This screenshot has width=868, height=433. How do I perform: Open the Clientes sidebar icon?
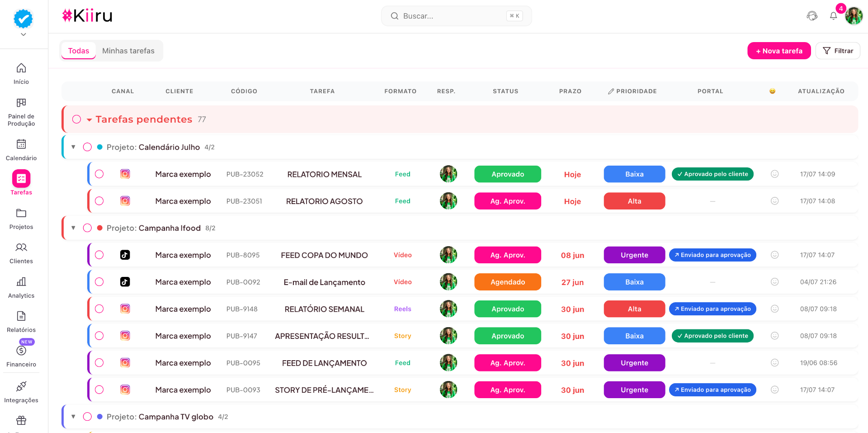pos(21,247)
